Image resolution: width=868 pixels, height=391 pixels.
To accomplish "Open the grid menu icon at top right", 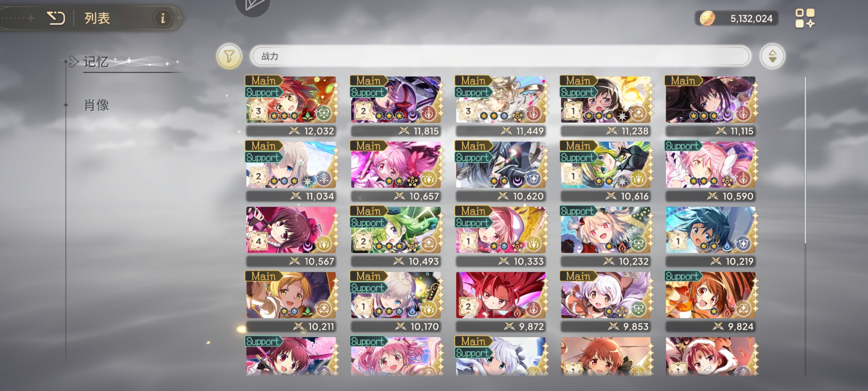I will pyautogui.click(x=805, y=18).
